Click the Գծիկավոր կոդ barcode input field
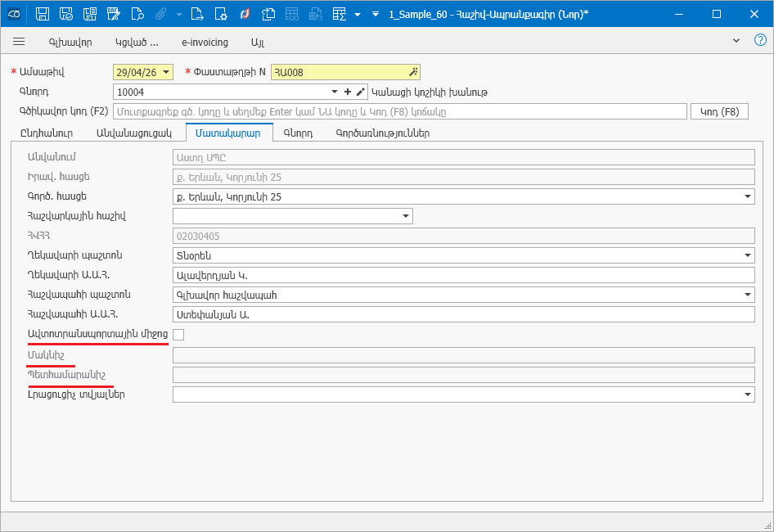Screen dimensions: 774x532 tap(400, 111)
